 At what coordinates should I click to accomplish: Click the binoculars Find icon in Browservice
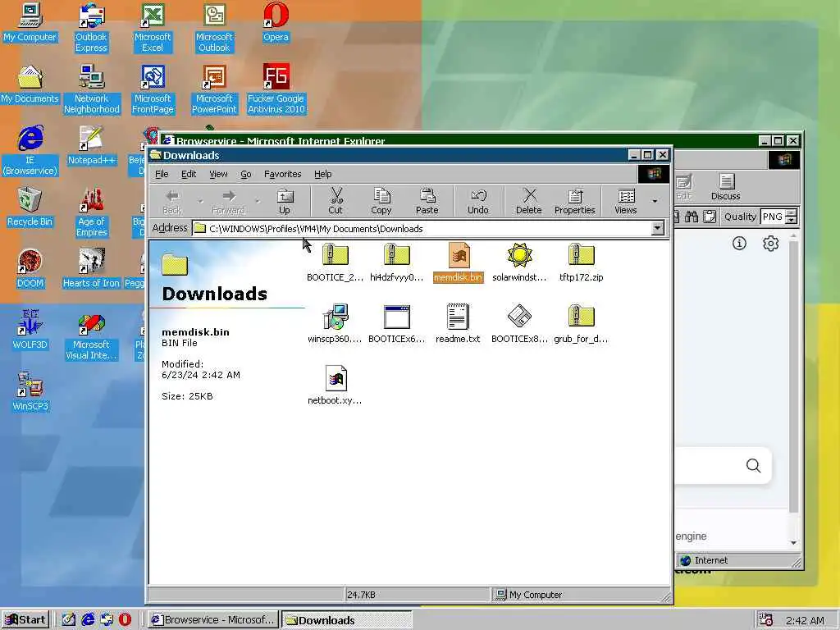(691, 217)
